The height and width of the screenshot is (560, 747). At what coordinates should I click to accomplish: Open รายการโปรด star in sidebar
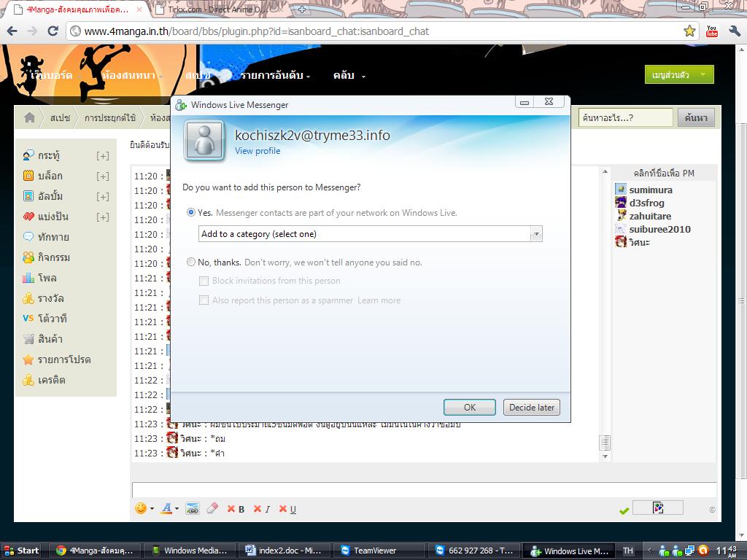28,359
